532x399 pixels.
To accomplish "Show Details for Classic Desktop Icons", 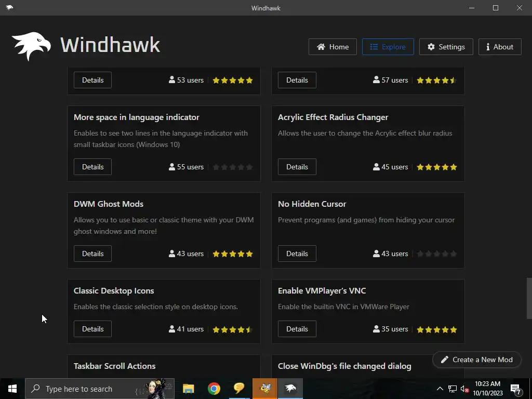I will (92, 329).
